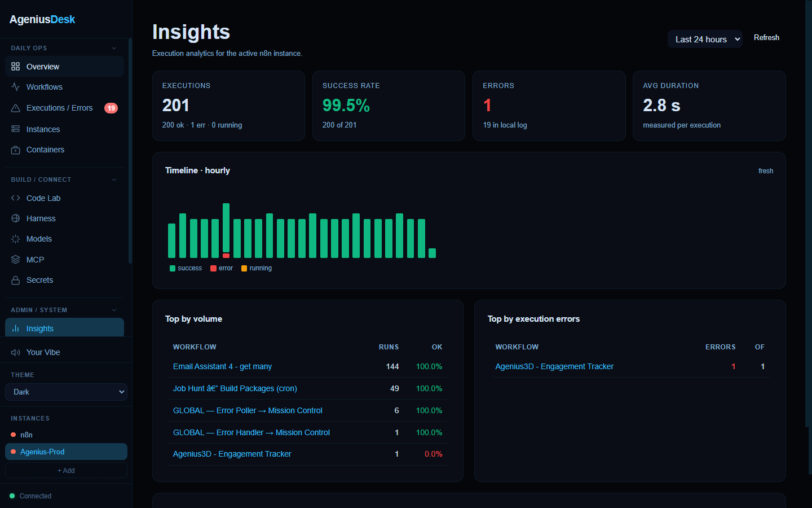This screenshot has height=508, width=812.
Task: Click the 0.0% OK value
Action: click(433, 454)
